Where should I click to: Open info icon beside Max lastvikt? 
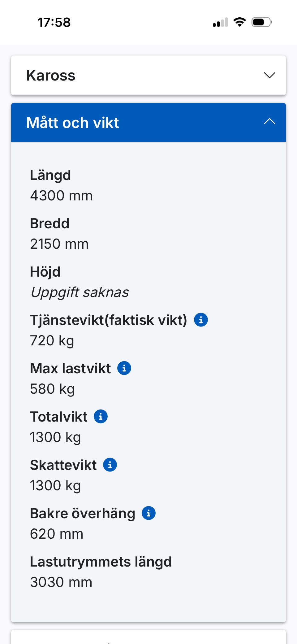pos(124,368)
